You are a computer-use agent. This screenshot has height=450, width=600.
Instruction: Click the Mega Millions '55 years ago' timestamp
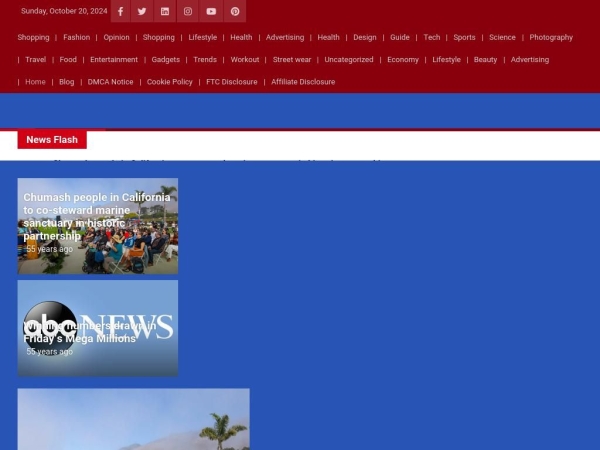[x=49, y=352]
